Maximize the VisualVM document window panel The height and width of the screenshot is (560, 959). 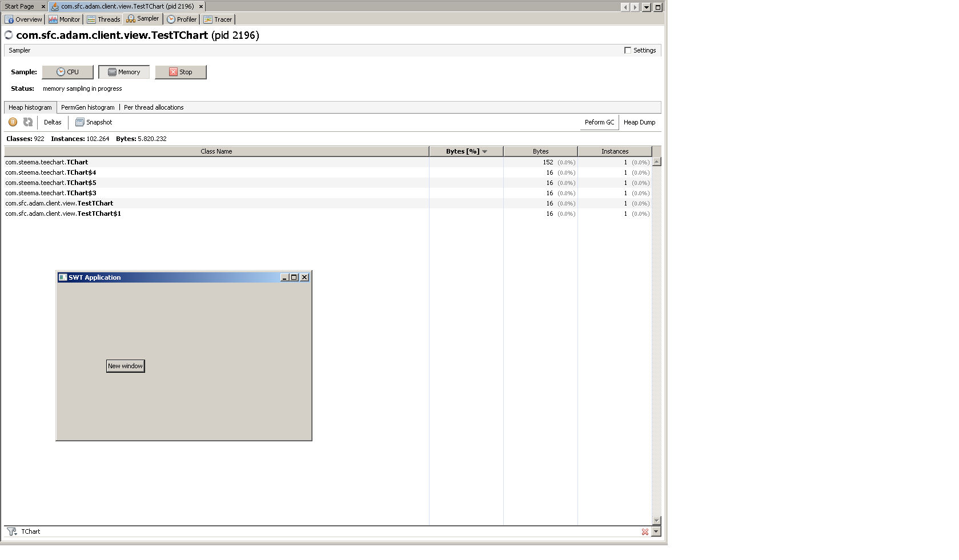click(657, 7)
